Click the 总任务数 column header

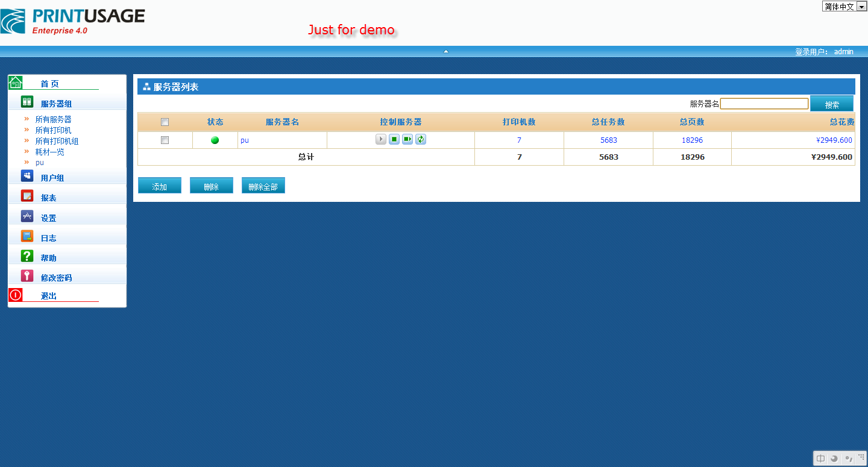(608, 122)
